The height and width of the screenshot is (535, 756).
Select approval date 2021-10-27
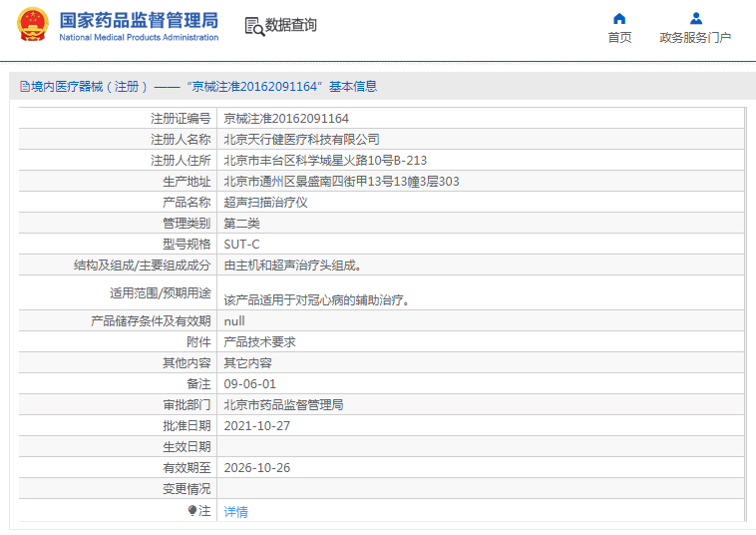pos(257,426)
